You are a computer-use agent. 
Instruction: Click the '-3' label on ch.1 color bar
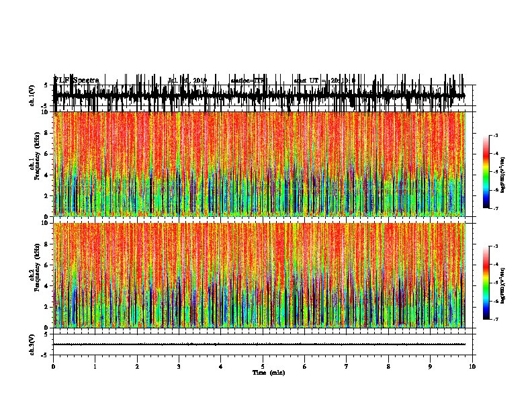[496, 135]
